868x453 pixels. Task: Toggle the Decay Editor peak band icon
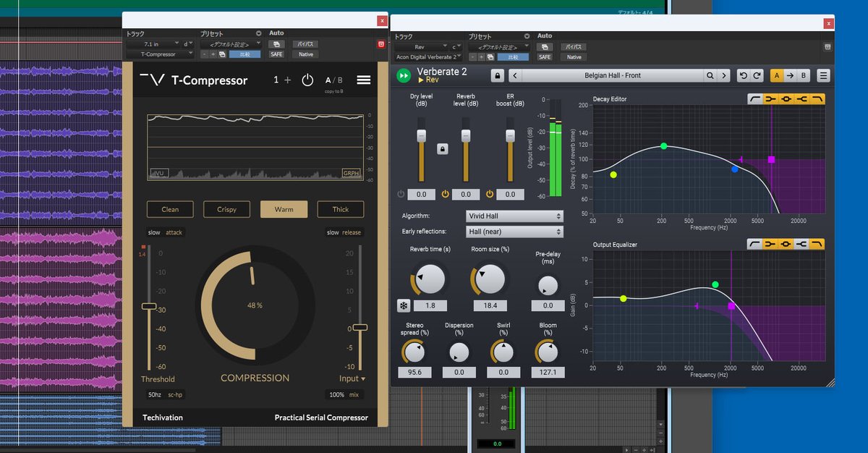tap(786, 99)
